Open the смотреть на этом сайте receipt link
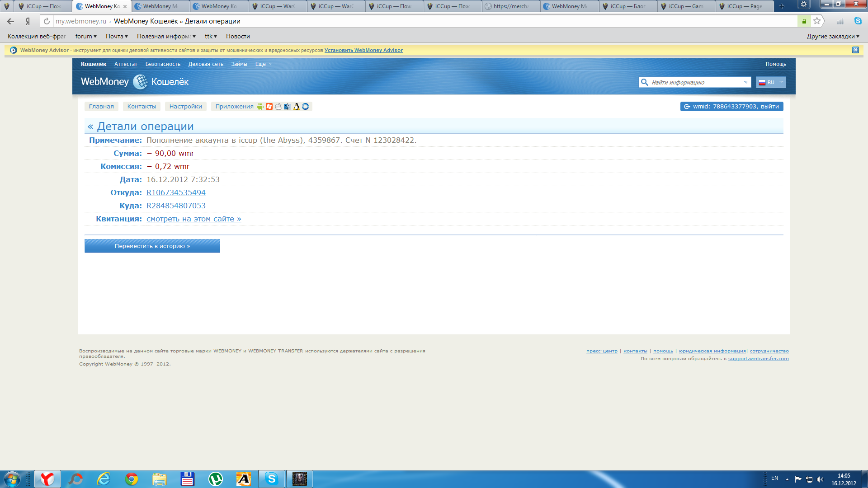 pyautogui.click(x=194, y=219)
